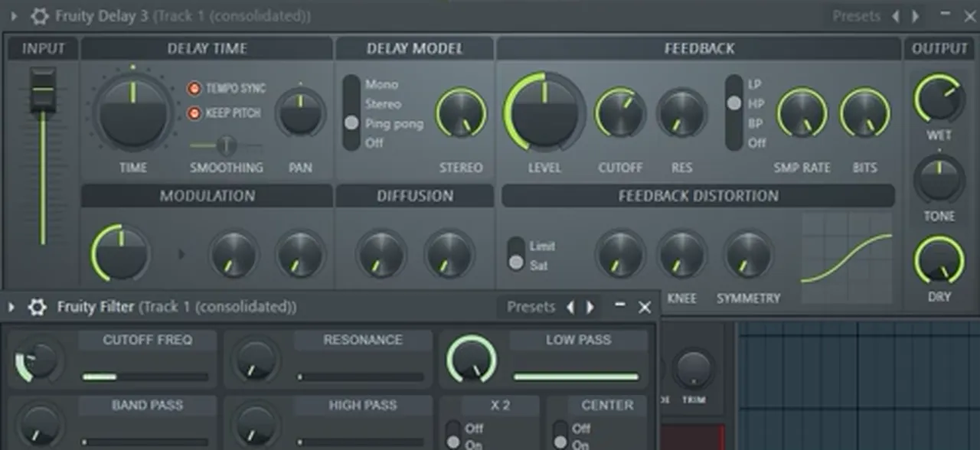Open the Fruity Filter gear settings icon
The image size is (980, 450).
[x=37, y=308]
